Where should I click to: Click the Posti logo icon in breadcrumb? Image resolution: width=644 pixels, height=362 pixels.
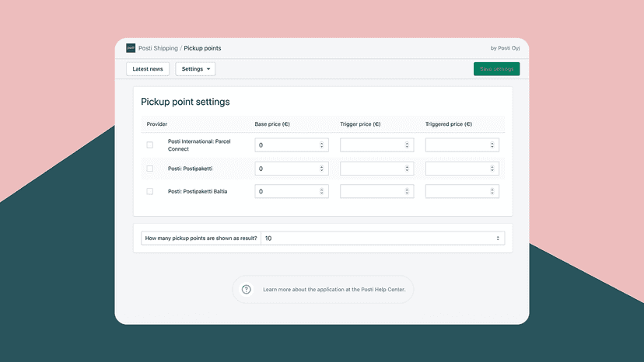point(131,48)
